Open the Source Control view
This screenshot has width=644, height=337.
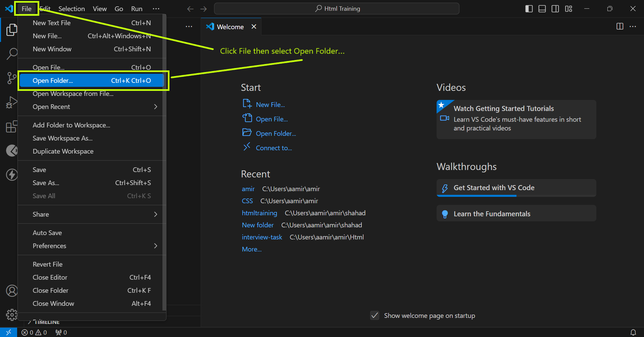(x=12, y=78)
